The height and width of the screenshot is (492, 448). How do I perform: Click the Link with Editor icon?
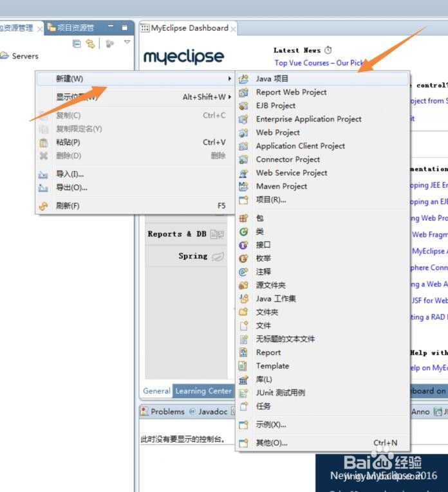point(90,44)
